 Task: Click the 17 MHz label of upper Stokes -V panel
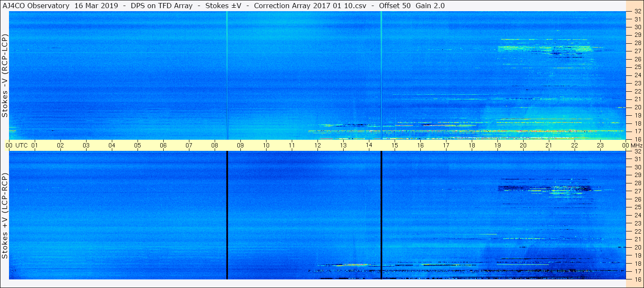click(638, 131)
